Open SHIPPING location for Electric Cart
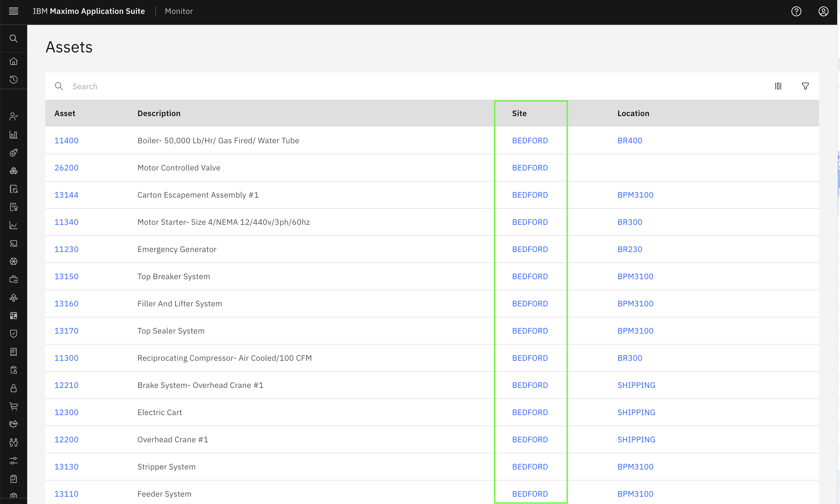This screenshot has width=840, height=504. [x=636, y=412]
